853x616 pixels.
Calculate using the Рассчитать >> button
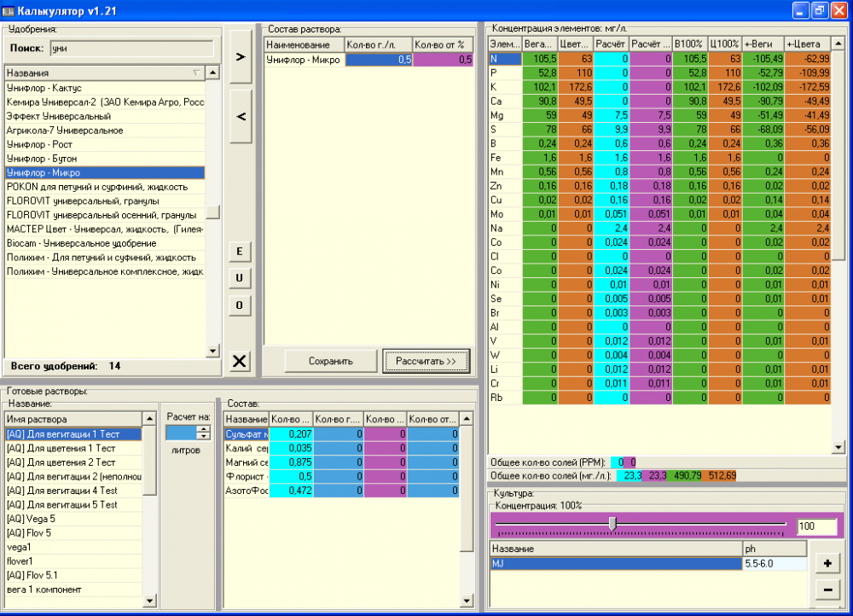(x=426, y=361)
